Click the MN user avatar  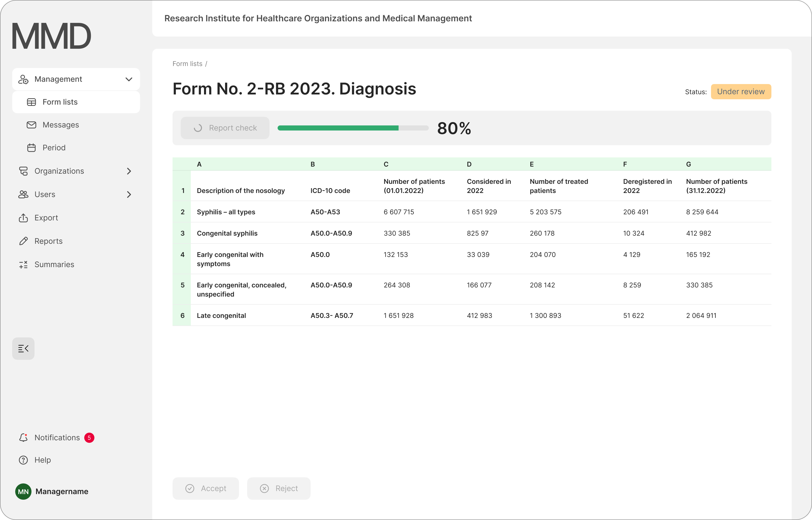click(23, 492)
